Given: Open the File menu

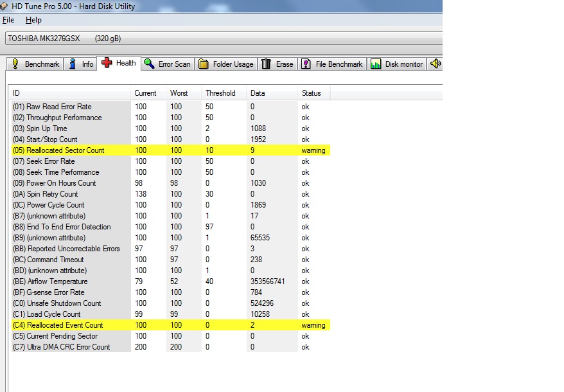Looking at the screenshot, I should pyautogui.click(x=8, y=20).
